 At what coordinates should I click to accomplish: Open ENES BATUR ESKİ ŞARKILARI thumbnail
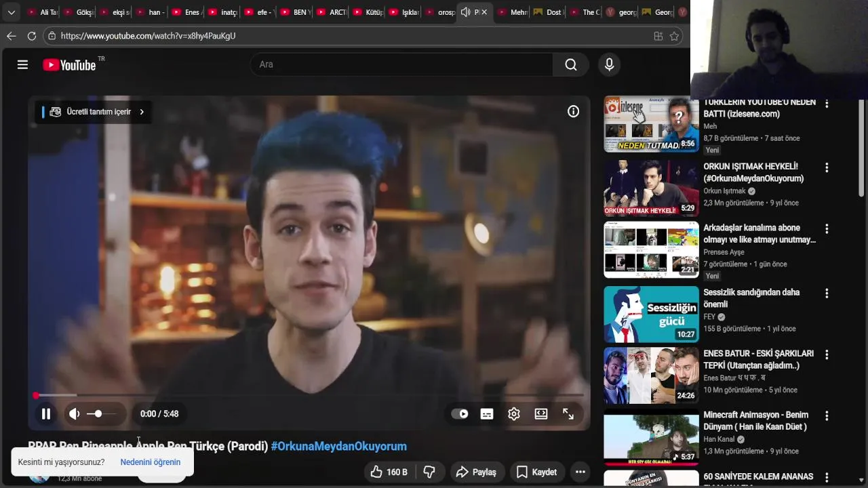point(651,375)
